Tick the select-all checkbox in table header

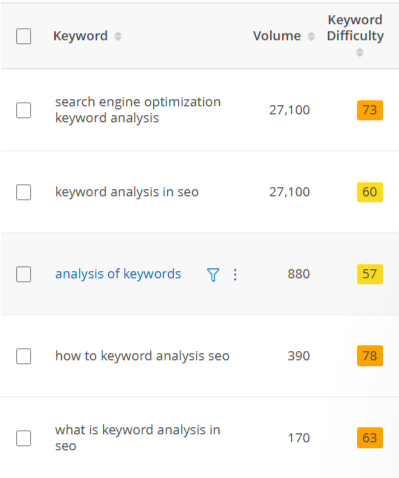point(24,36)
